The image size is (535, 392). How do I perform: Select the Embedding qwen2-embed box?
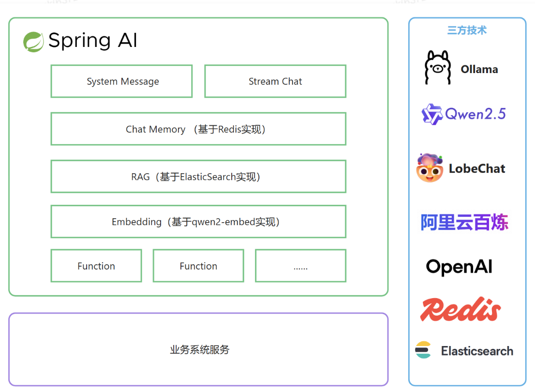pyautogui.click(x=198, y=222)
